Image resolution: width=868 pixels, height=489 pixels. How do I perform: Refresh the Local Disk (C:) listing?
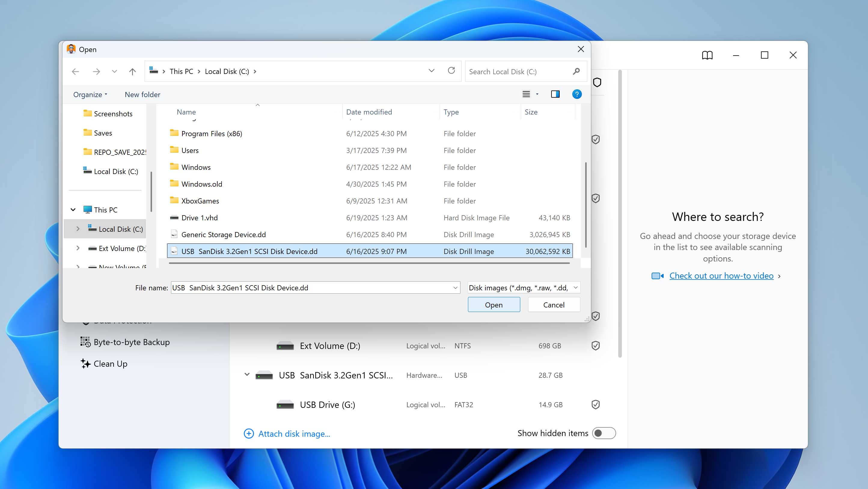coord(451,70)
